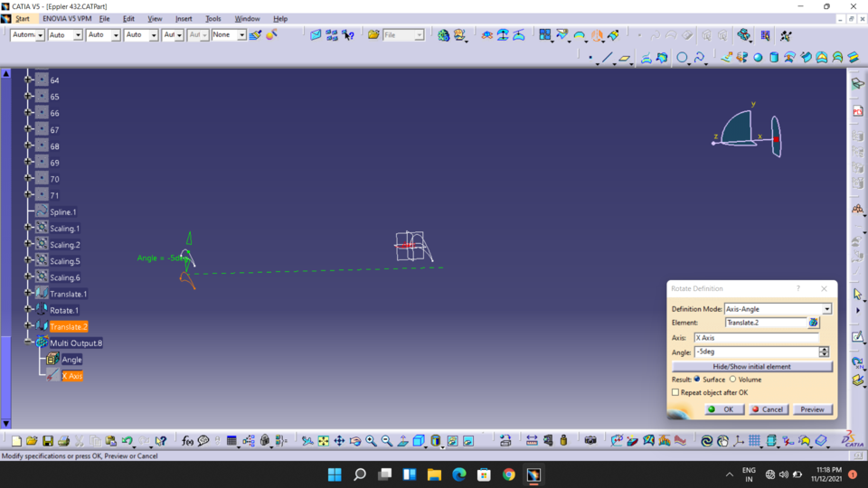Click the multi-selection icon beside Element field

coord(814,323)
